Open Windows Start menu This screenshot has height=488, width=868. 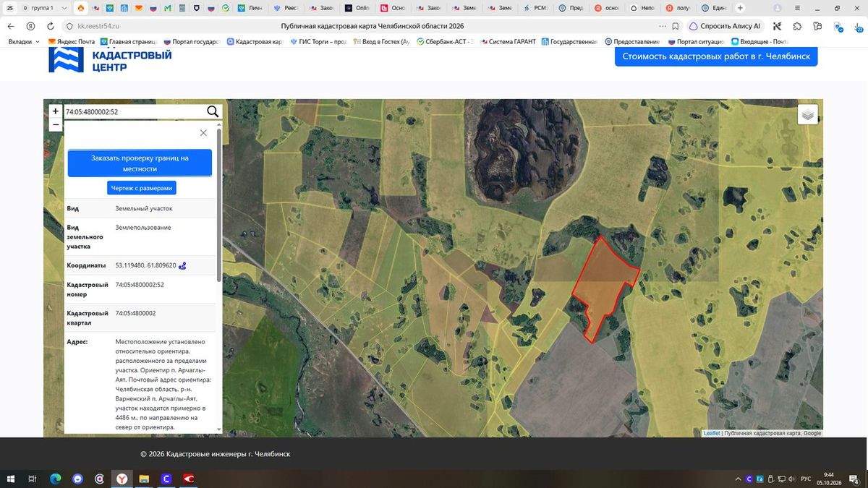pyautogui.click(x=11, y=479)
